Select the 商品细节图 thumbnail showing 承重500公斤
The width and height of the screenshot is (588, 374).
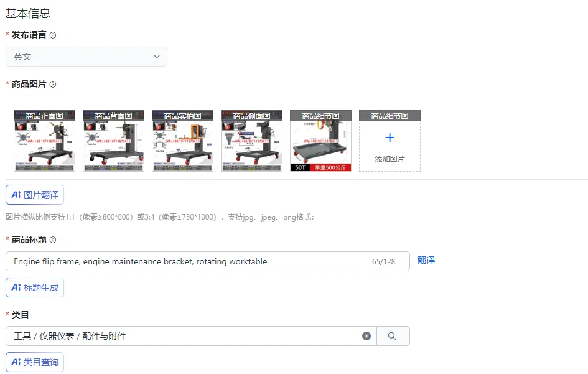point(320,141)
